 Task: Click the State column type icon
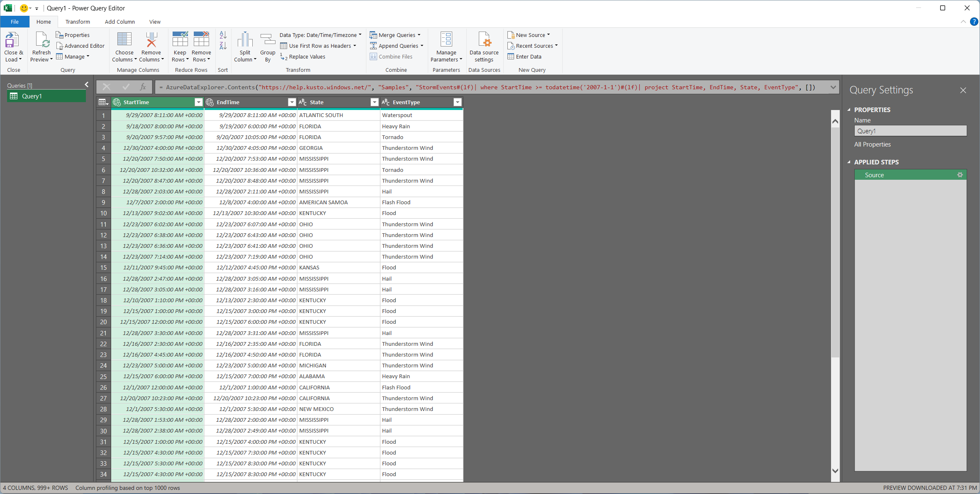[x=303, y=103]
